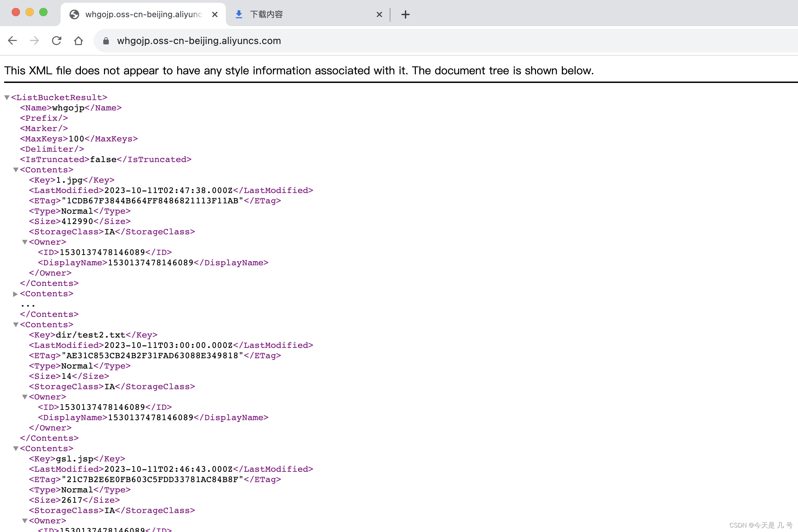
Task: Collapse the Contents node for dir/test2.txt
Action: pyautogui.click(x=15, y=325)
